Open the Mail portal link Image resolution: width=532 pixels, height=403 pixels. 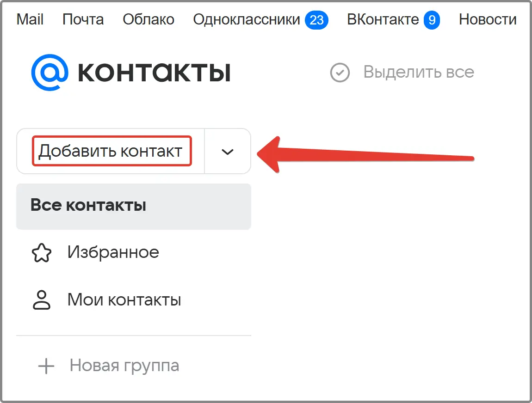tap(30, 19)
